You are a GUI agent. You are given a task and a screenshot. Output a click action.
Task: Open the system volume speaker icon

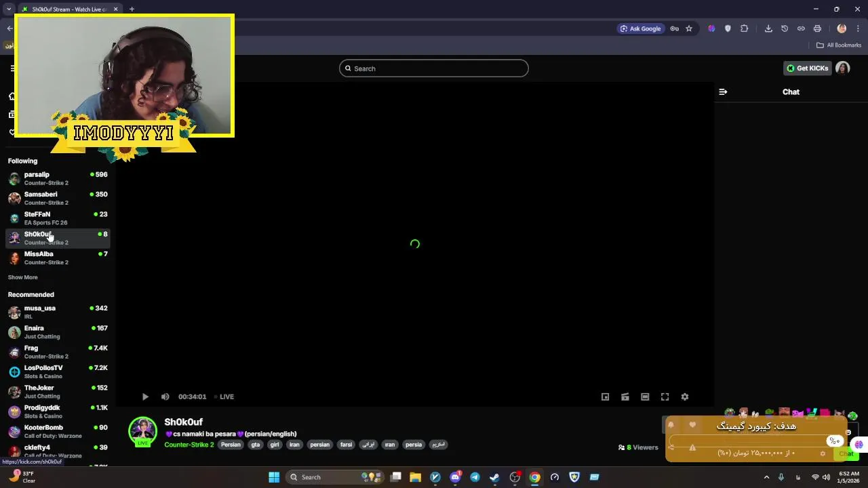tap(826, 477)
